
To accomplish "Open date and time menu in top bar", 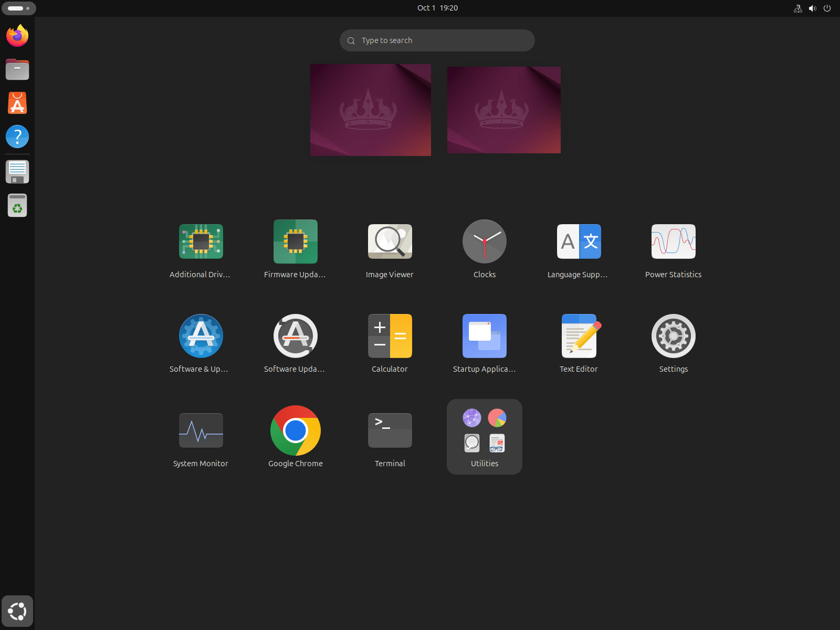I will tap(437, 8).
